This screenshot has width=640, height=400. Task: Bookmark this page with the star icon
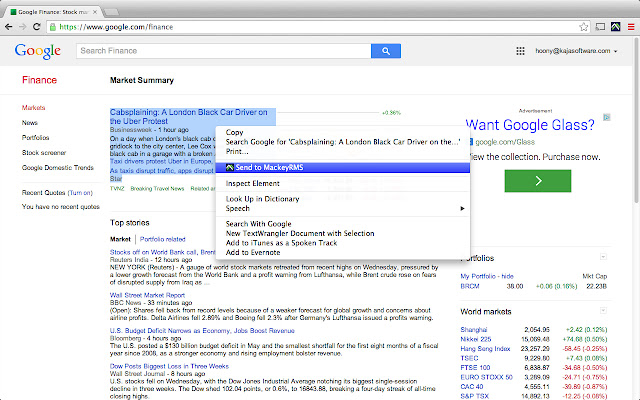pos(584,27)
